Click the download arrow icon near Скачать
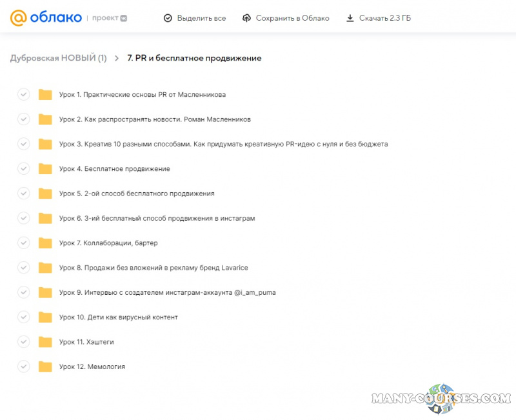The height and width of the screenshot is (420, 516). click(350, 18)
